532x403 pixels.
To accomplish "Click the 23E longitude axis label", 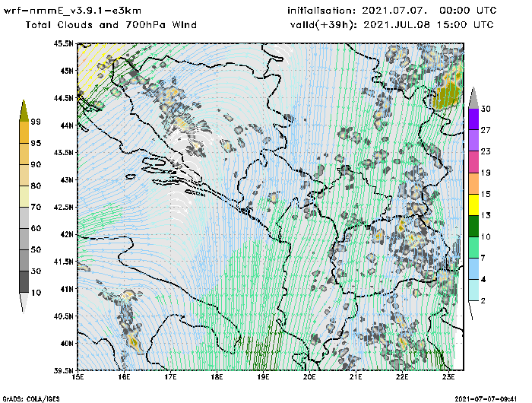I will click(448, 377).
